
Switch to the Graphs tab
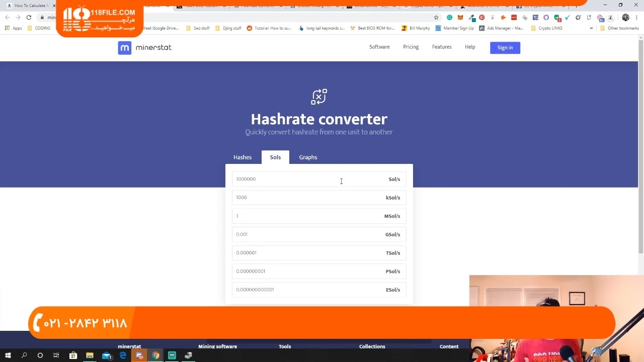pyautogui.click(x=308, y=157)
